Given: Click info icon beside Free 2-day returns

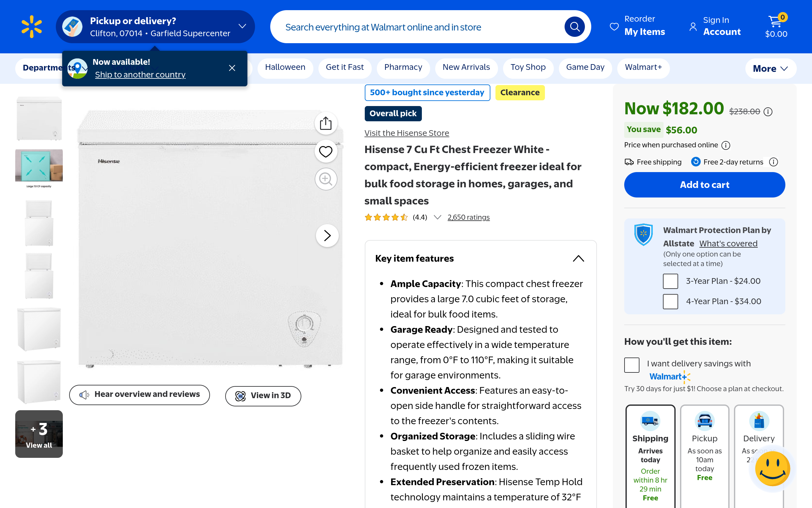Looking at the screenshot, I should pyautogui.click(x=773, y=162).
